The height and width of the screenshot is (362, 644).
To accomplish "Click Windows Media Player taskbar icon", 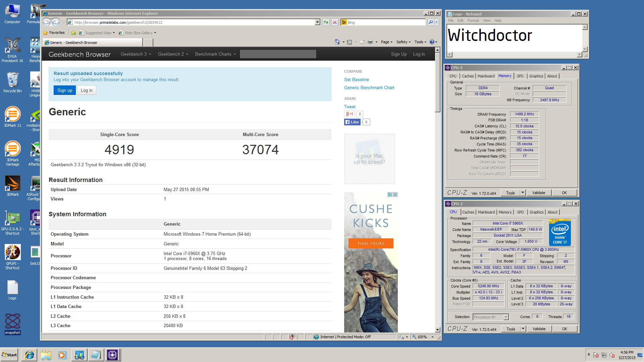I will (x=62, y=355).
